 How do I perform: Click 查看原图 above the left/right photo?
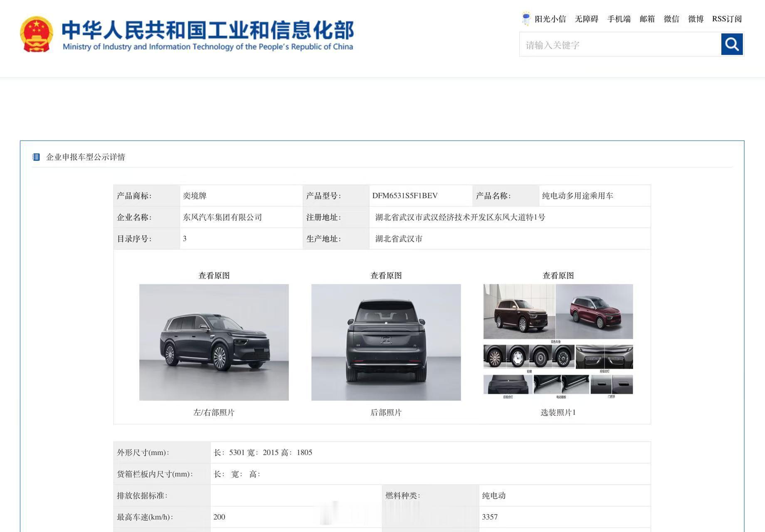[x=214, y=276]
